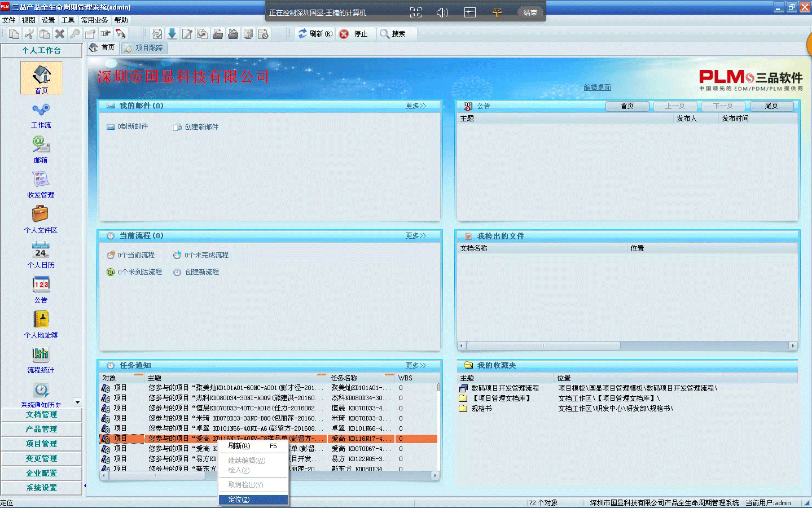Click the 停止 stop toolbar button
The image size is (812, 508).
[354, 34]
